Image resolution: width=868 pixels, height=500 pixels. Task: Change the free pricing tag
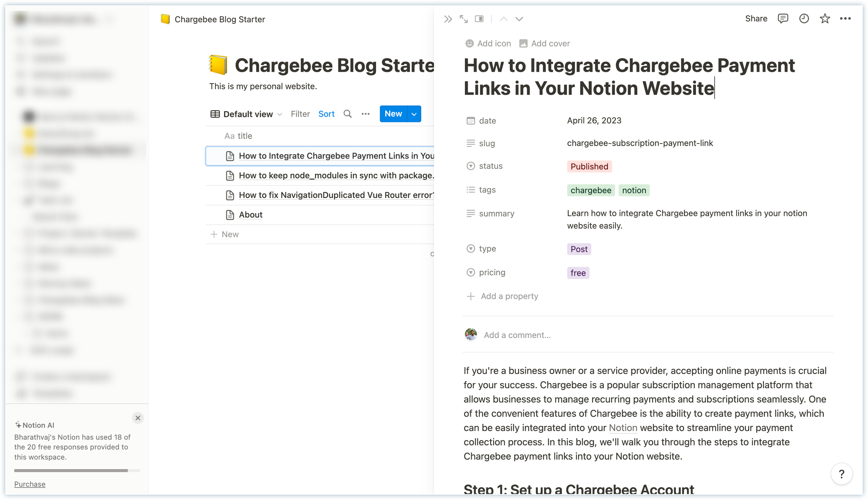(578, 273)
